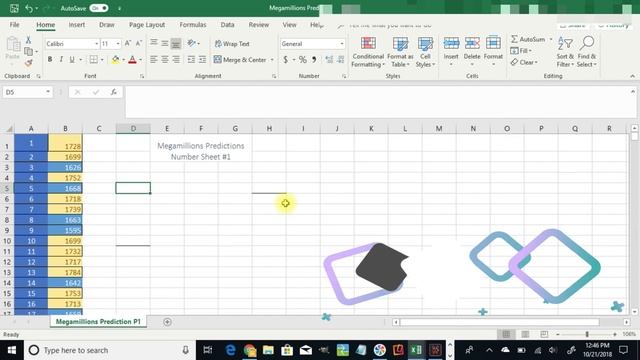
Task: Click the Paste clipboard icon
Action: coord(13,44)
